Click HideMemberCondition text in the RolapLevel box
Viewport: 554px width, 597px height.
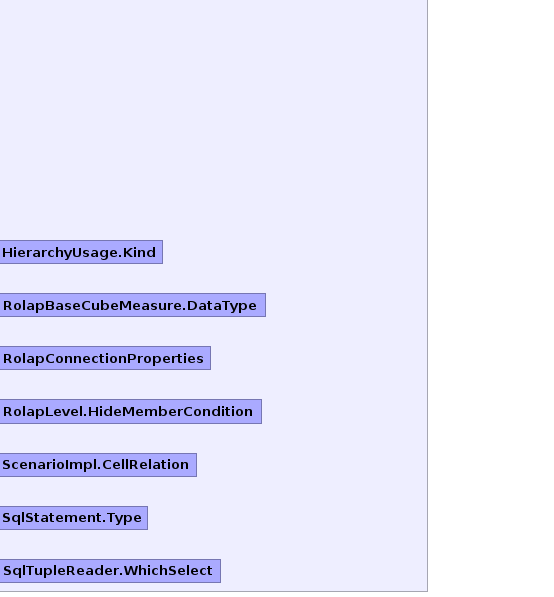tap(170, 412)
